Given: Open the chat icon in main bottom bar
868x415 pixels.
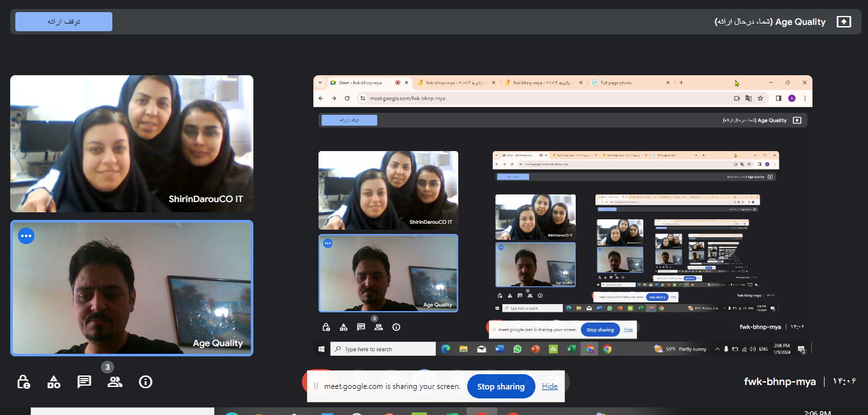Looking at the screenshot, I should [84, 382].
